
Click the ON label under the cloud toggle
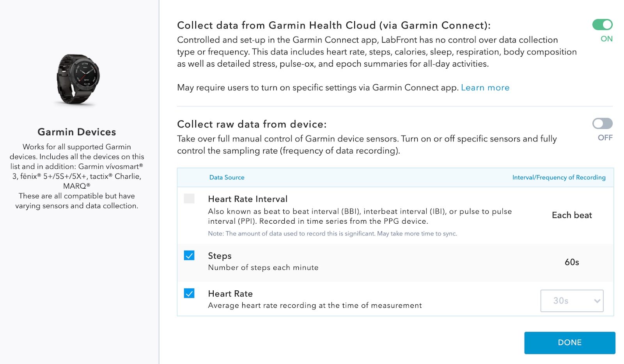point(606,39)
